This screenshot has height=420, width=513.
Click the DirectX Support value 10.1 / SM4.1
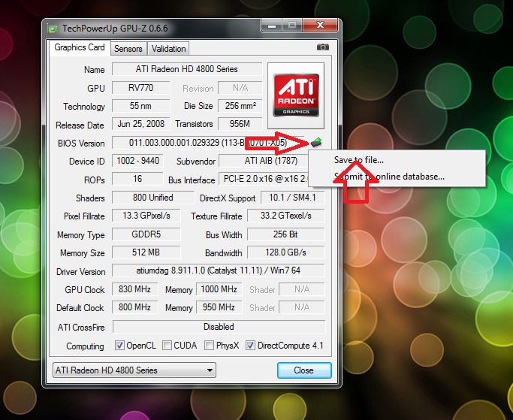pyautogui.click(x=292, y=198)
